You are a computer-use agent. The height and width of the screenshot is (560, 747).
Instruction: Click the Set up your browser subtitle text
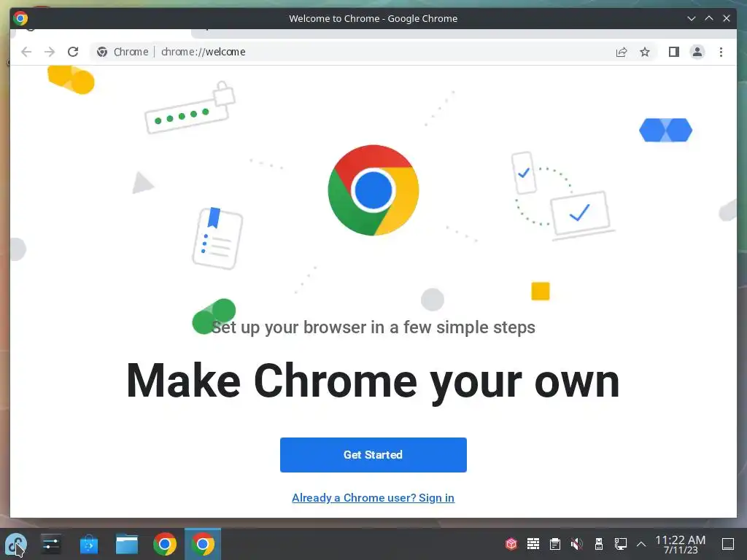(x=373, y=327)
